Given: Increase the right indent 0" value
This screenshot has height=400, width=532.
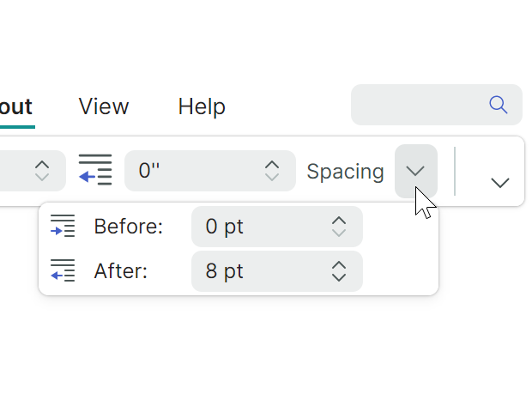Looking at the screenshot, I should pos(272,164).
